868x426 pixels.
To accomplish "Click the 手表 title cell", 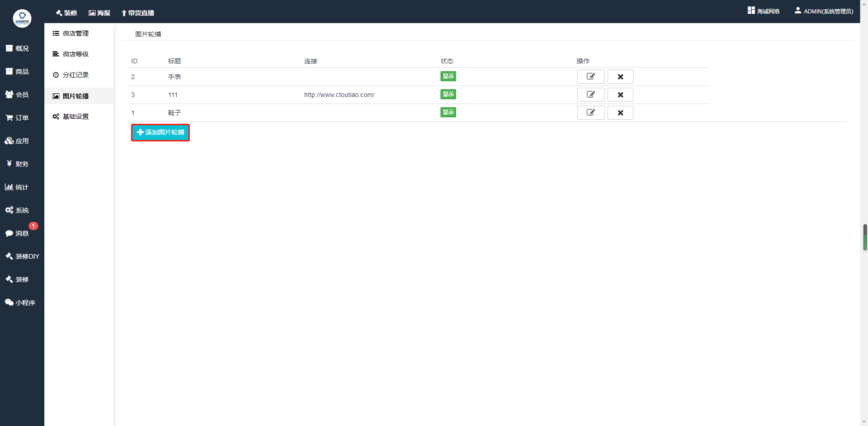I will [x=175, y=77].
